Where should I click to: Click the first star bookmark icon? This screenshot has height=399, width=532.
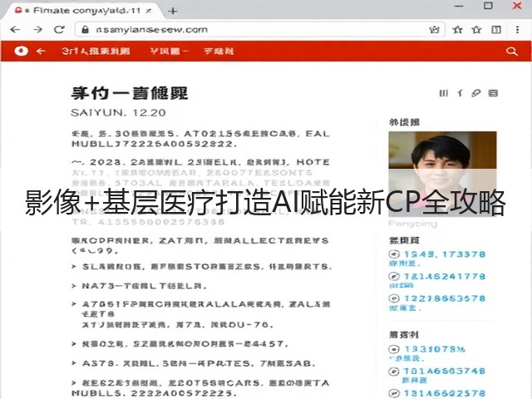point(457,30)
